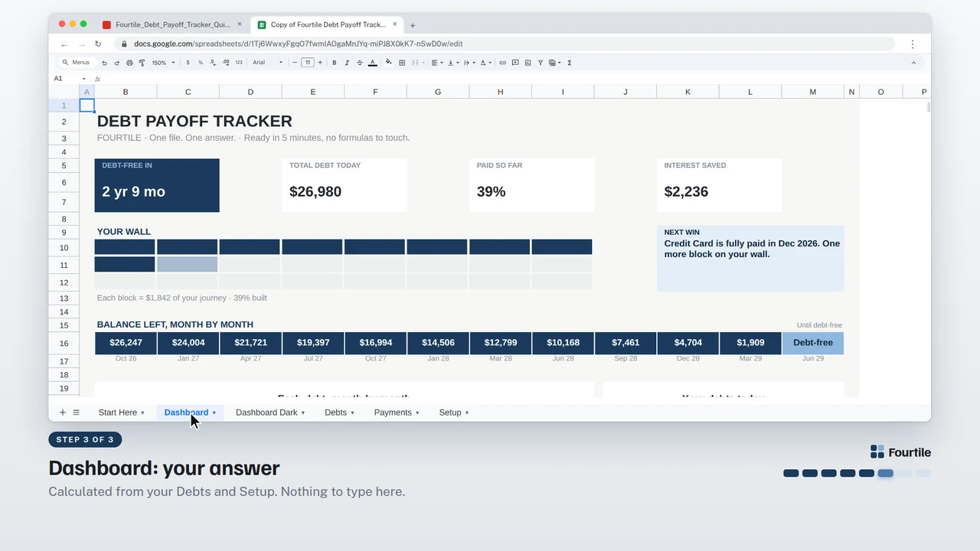Open the cell borders tool
Viewport: 980px width, 551px height.
point(402,63)
